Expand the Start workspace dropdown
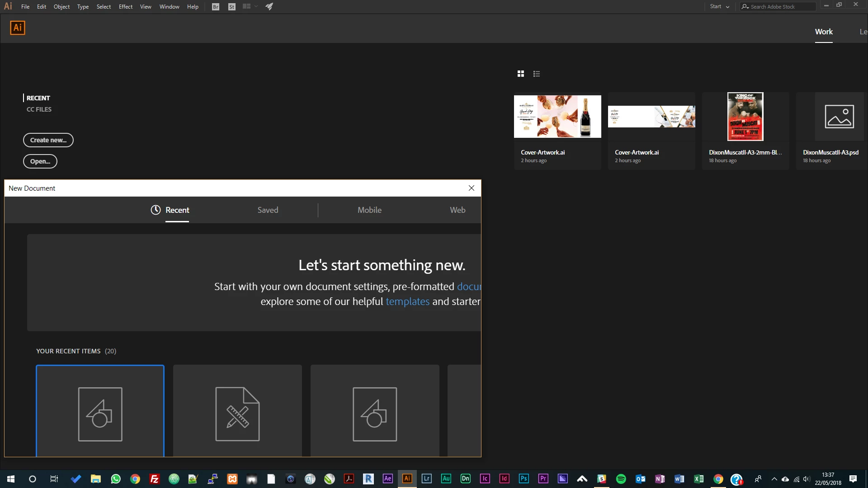Screen dimensions: 868x488 coord(720,7)
